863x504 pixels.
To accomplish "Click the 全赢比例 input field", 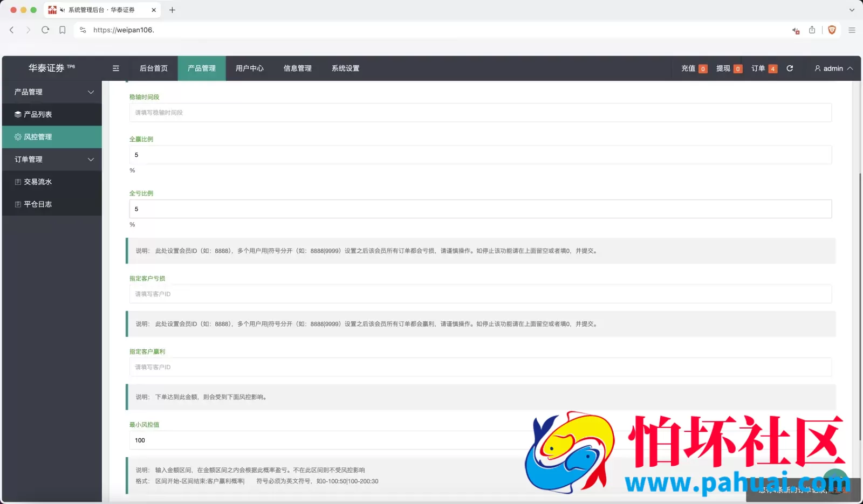I will click(481, 155).
